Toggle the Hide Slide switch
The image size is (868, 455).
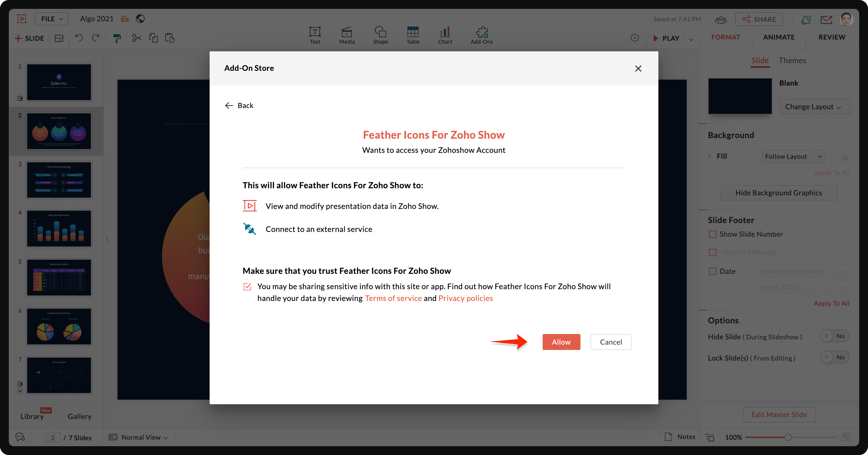point(834,336)
